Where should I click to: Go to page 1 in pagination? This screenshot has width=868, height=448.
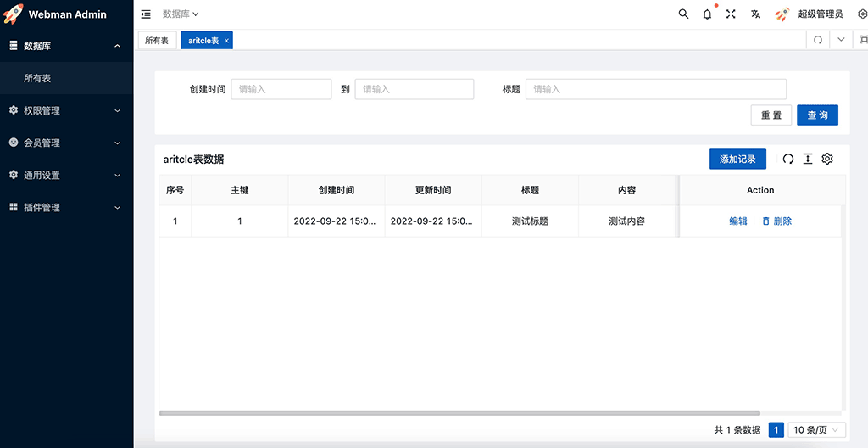(x=776, y=429)
